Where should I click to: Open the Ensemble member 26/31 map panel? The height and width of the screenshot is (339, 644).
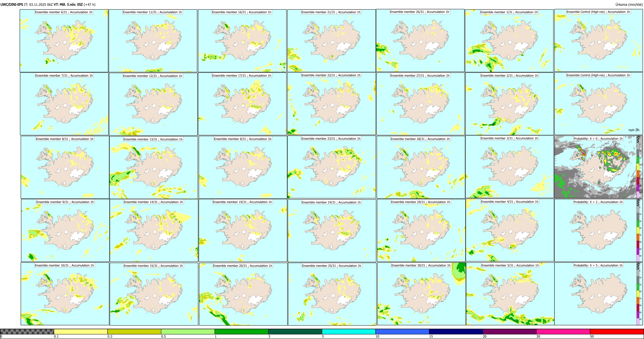(x=420, y=40)
